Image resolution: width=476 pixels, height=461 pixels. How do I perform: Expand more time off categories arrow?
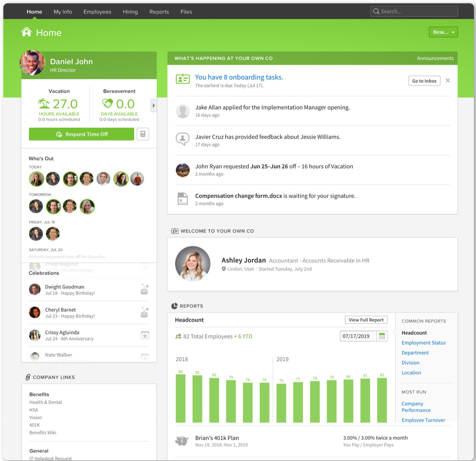point(154,105)
